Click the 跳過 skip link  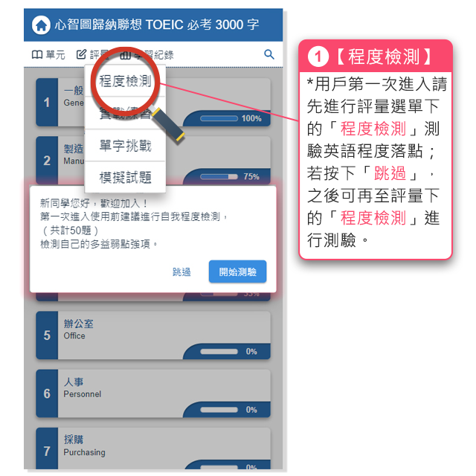tap(181, 271)
